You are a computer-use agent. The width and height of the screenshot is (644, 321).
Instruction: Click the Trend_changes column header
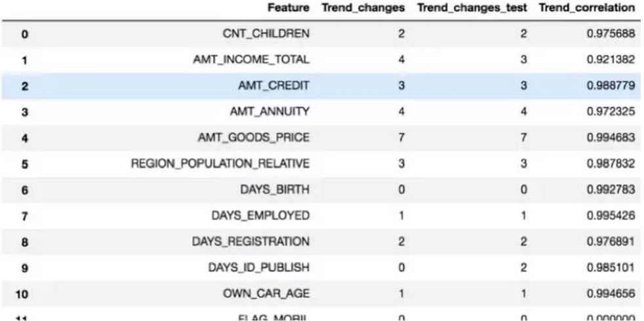point(363,9)
